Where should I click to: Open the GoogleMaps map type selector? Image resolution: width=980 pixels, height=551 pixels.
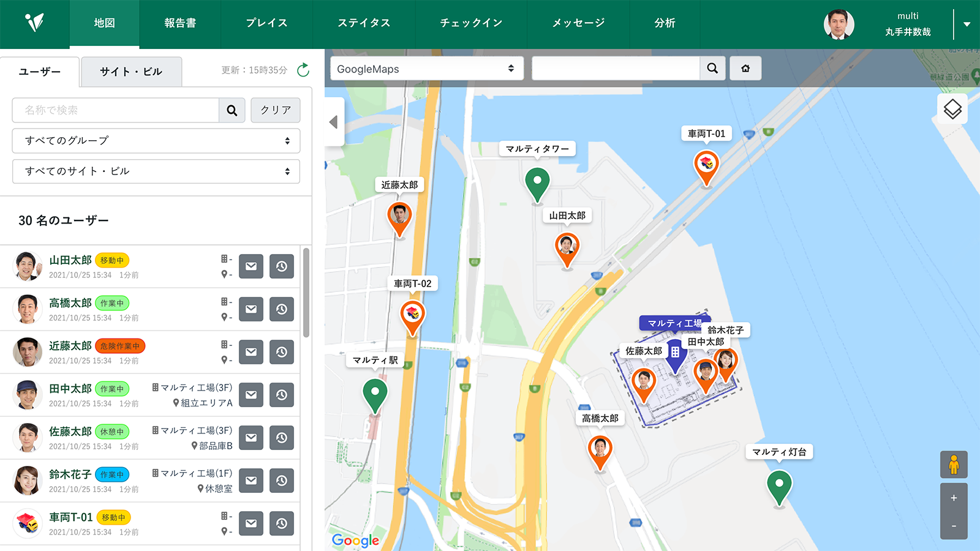click(x=426, y=69)
